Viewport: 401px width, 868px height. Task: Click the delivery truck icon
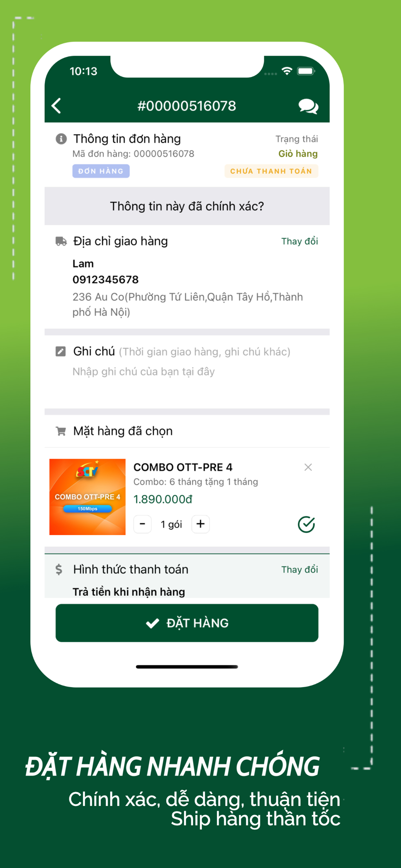(x=61, y=241)
